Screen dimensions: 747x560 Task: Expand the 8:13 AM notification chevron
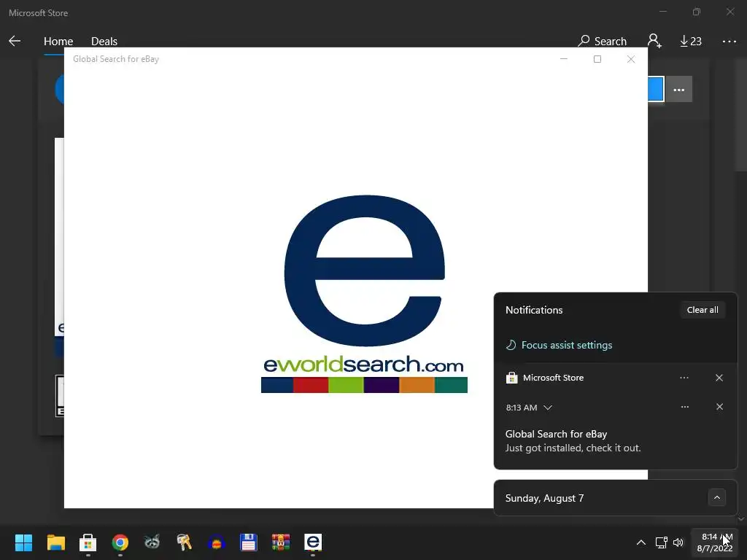pos(548,408)
